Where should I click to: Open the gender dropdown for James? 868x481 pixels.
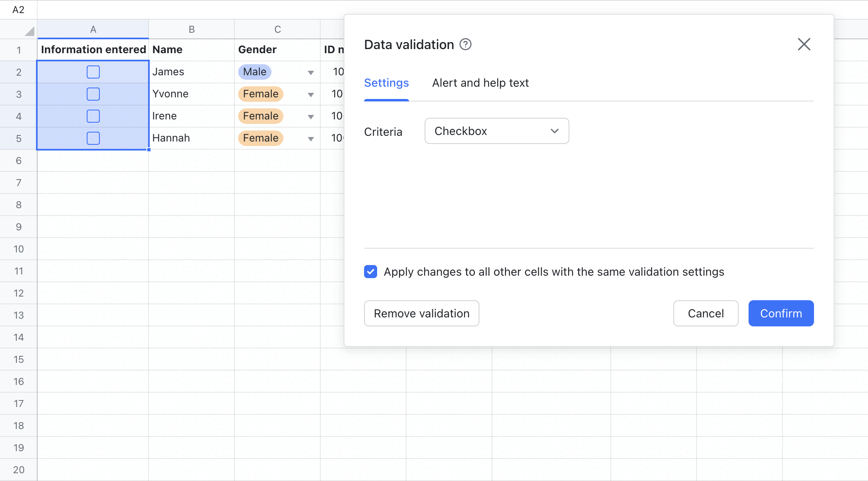(x=311, y=72)
